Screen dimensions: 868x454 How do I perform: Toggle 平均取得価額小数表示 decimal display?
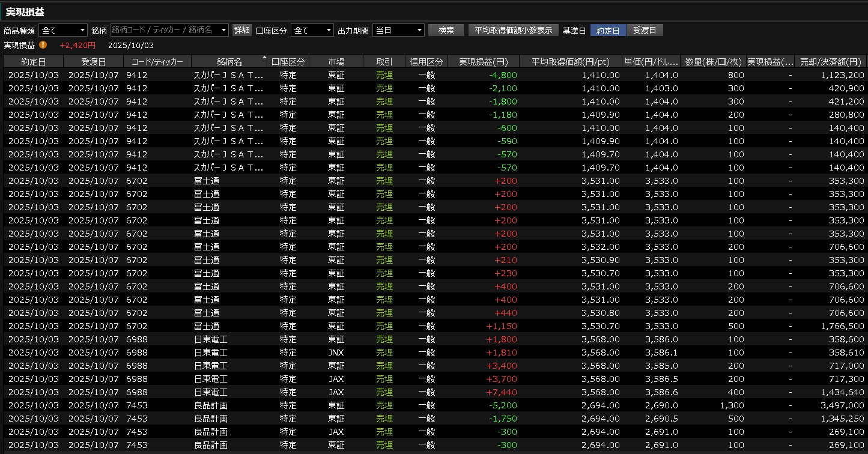513,30
